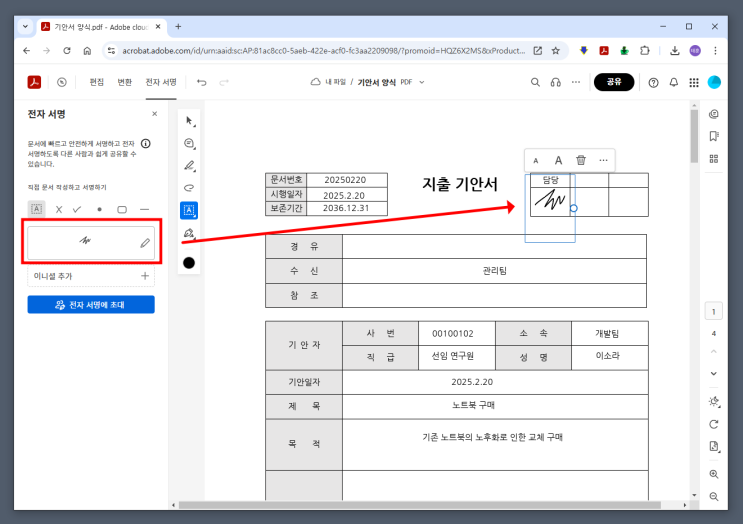This screenshot has width=743, height=524.
Task: Choose the line fill icon
Action: [145, 209]
